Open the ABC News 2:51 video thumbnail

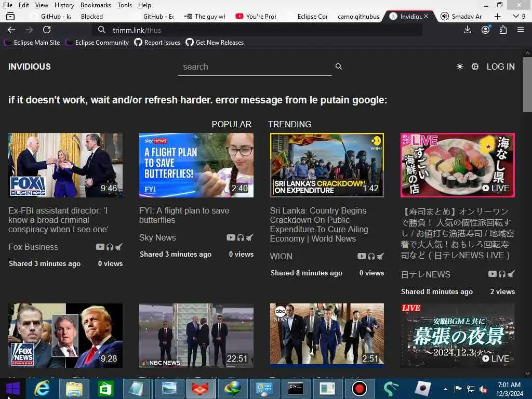[x=327, y=336]
